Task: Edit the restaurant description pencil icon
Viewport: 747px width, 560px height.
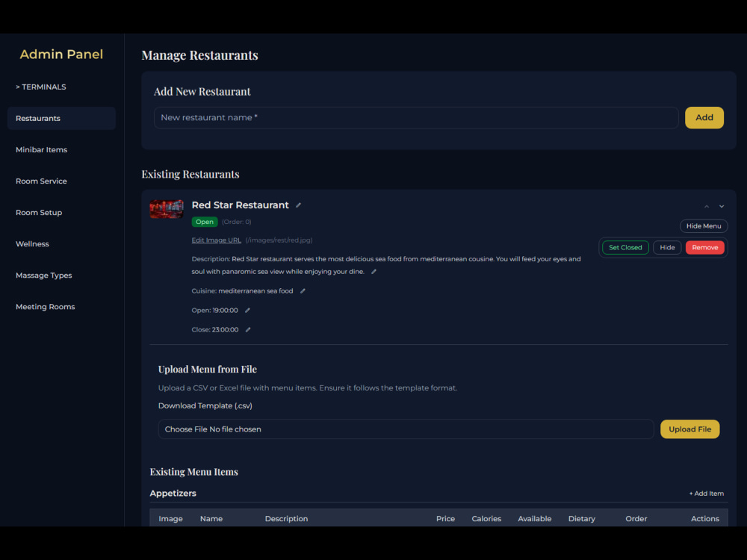Action: [373, 272]
